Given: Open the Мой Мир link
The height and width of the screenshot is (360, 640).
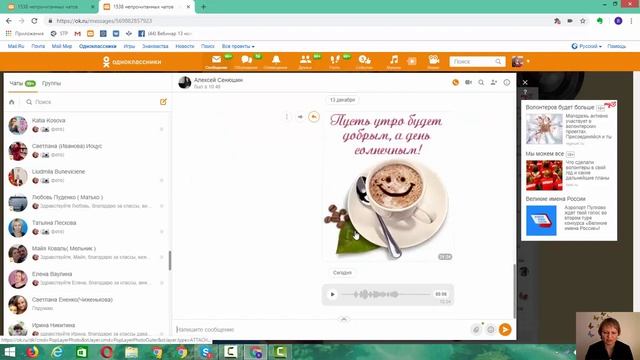Looking at the screenshot, I should pyautogui.click(x=62, y=46).
